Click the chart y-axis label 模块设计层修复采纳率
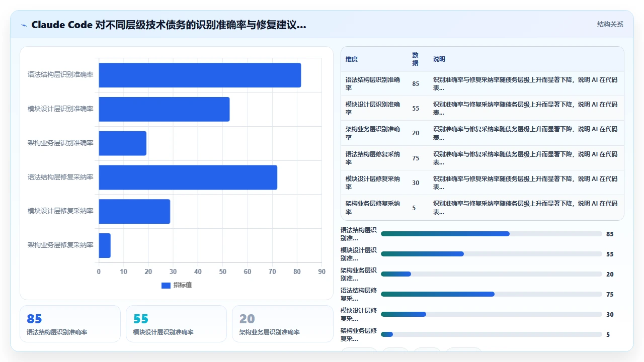Viewport: 644px width, 362px height. [60, 211]
